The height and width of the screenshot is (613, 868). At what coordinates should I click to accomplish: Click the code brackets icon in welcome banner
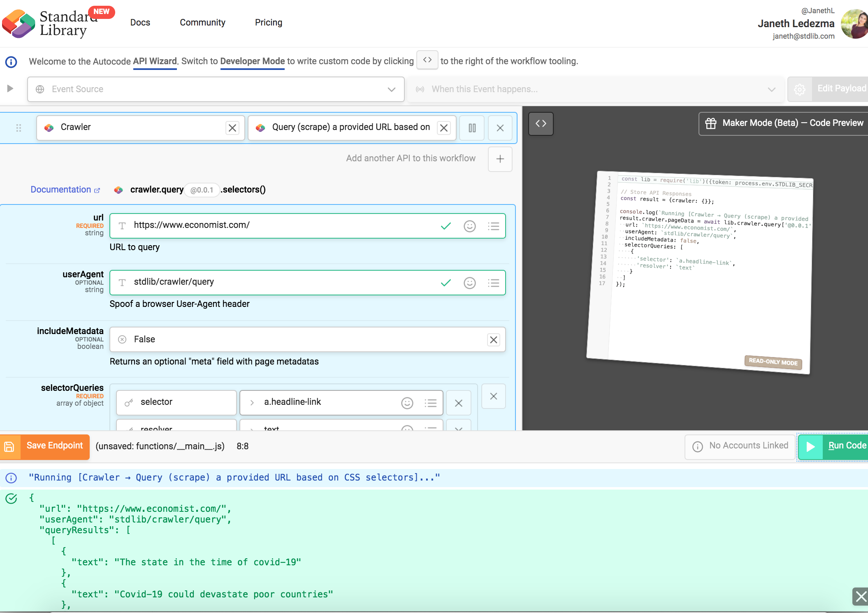coord(427,60)
